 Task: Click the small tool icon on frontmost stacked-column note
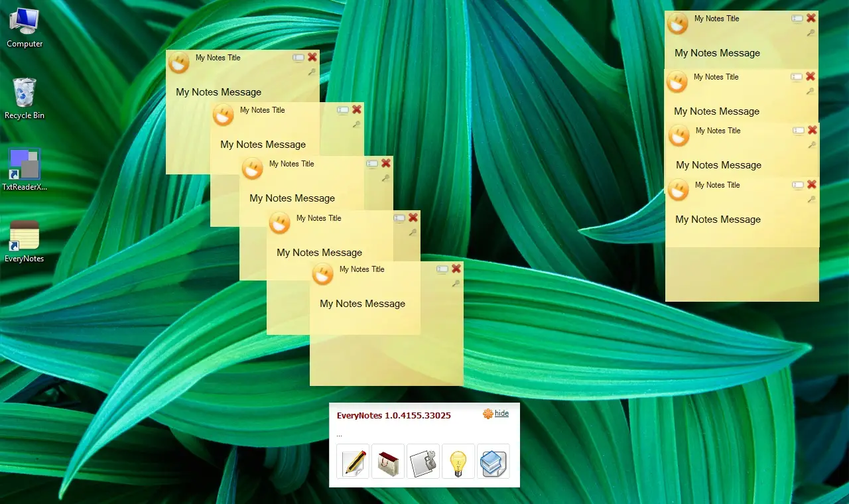pos(811,199)
